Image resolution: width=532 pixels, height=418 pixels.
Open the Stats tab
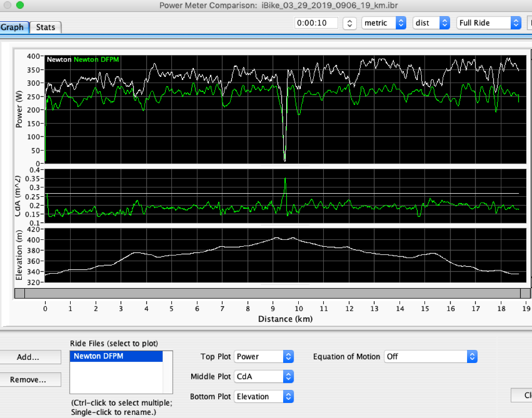coord(46,27)
